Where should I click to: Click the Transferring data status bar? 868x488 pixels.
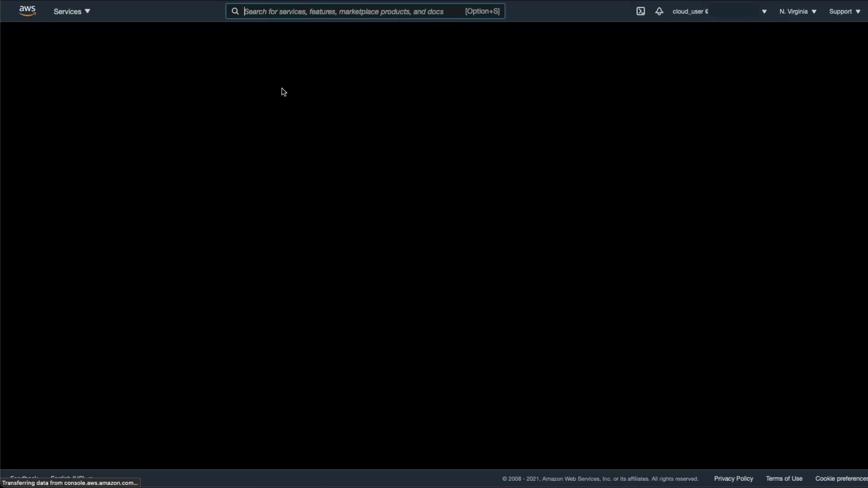(x=70, y=483)
